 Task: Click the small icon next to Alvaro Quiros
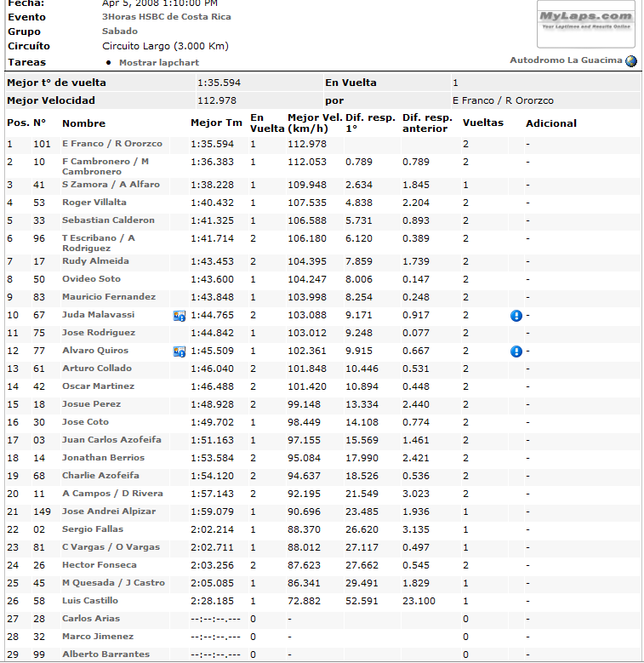179,352
